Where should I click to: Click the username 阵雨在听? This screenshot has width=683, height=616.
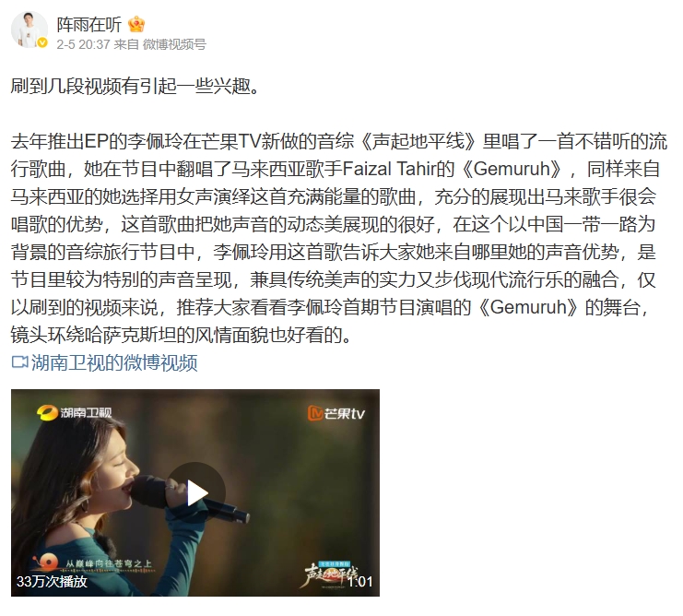click(x=88, y=24)
